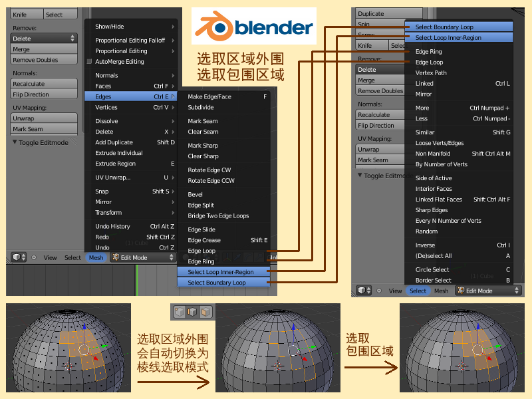Click Loose Verts/Edges in the Select menu
The image size is (532, 399).
click(459, 143)
